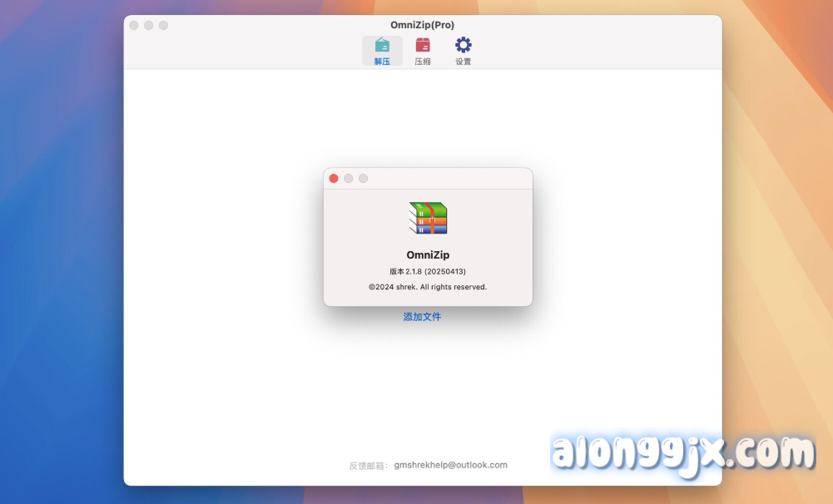Click the 解压 text label under toolbar
Screen dimensions: 833x504
[x=382, y=62]
